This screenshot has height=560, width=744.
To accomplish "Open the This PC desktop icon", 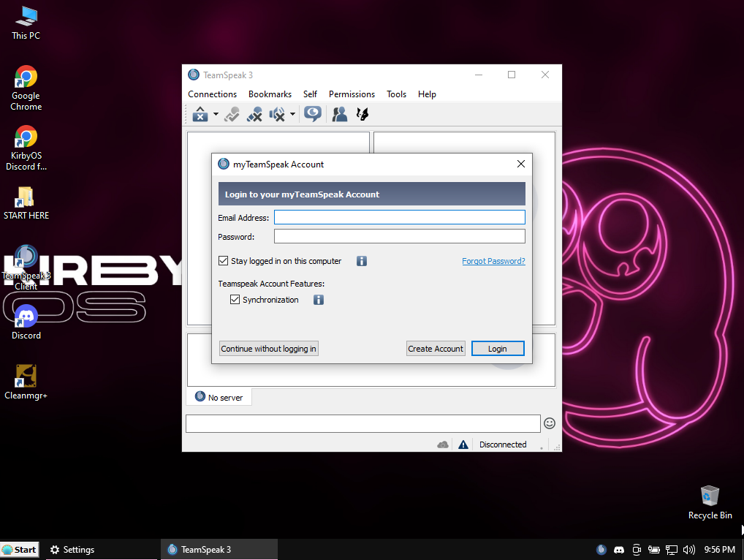I will pos(26,23).
